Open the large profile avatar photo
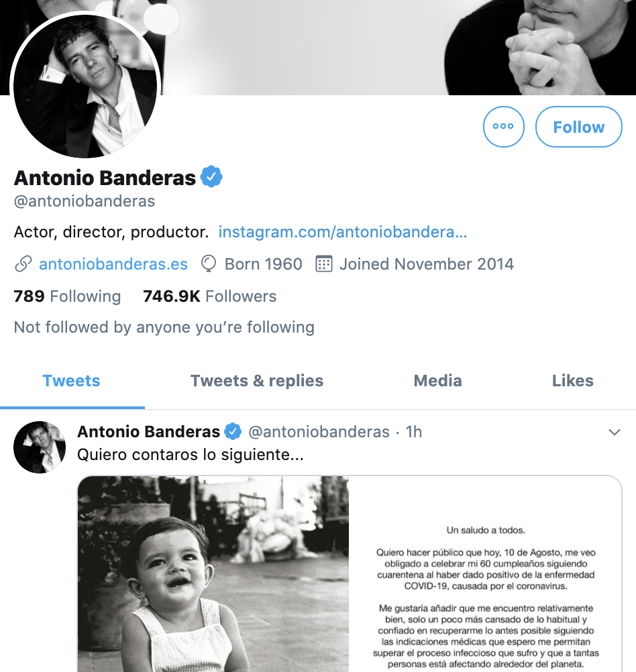The image size is (636, 672). click(x=85, y=85)
